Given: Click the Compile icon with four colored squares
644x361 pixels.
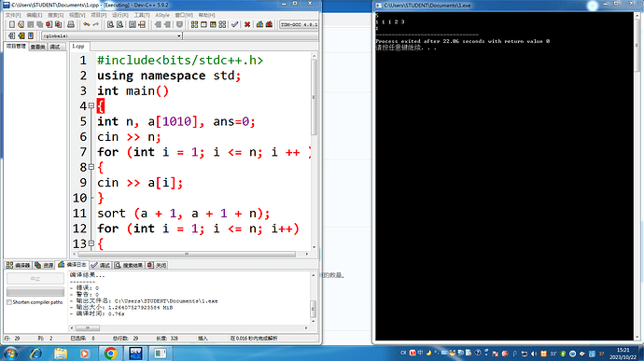Looking at the screenshot, I should coord(194,24).
